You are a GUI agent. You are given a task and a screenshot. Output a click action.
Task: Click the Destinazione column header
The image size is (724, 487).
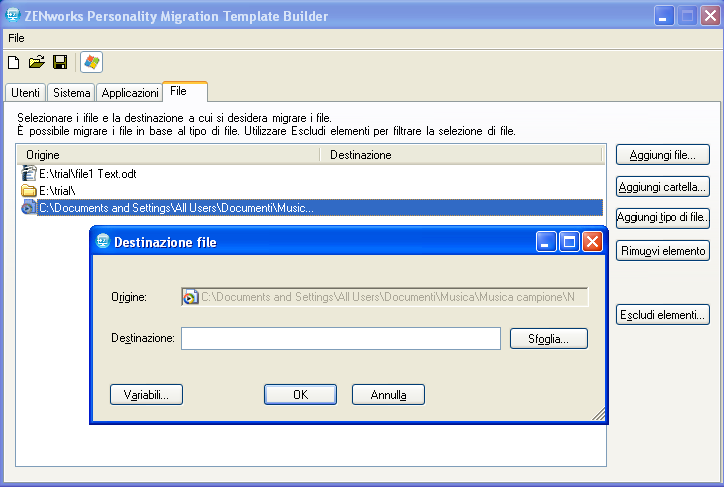tap(462, 155)
